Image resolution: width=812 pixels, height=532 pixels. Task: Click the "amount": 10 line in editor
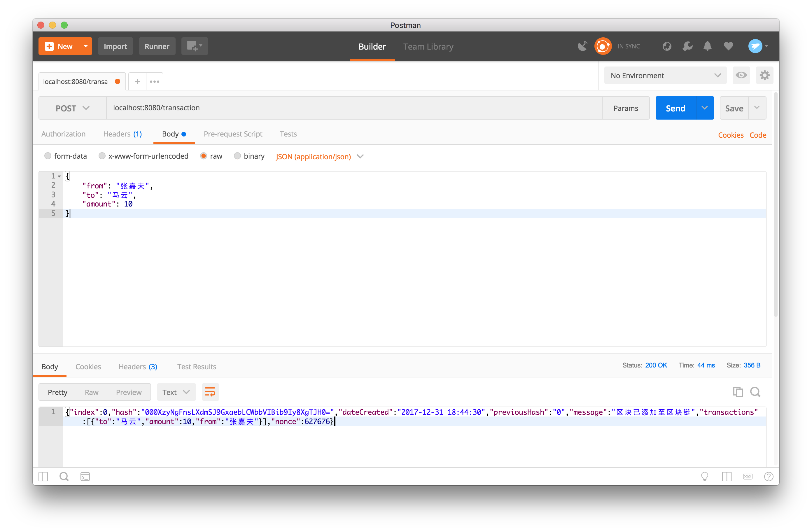[107, 204]
